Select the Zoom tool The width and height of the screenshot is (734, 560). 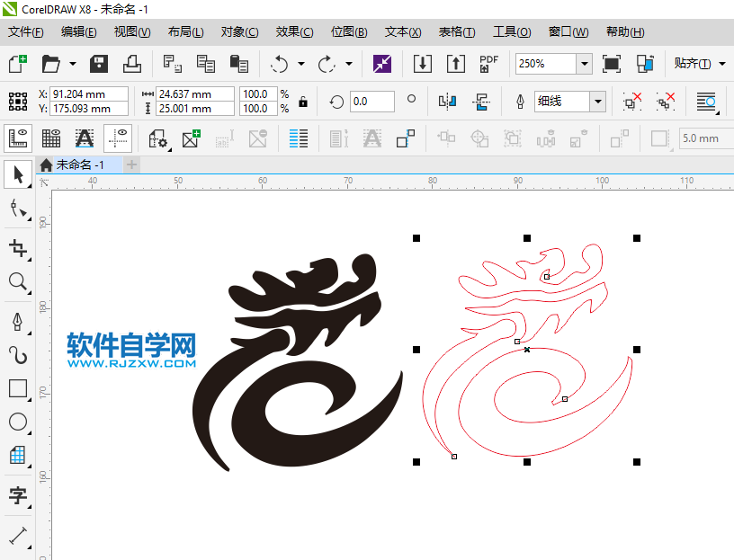click(17, 282)
